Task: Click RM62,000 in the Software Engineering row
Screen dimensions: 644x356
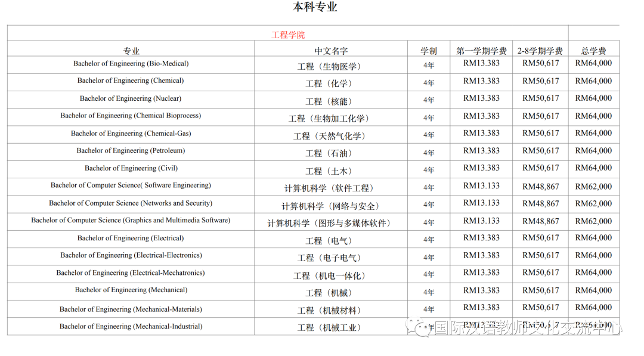Action: coord(593,187)
